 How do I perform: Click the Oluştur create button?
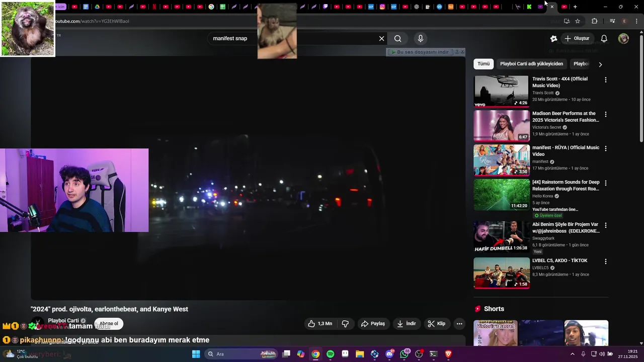click(577, 38)
